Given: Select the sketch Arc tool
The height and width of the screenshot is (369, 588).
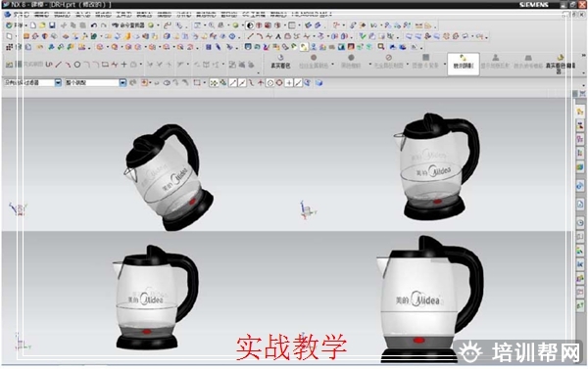Looking at the screenshot, I should pos(68,65).
